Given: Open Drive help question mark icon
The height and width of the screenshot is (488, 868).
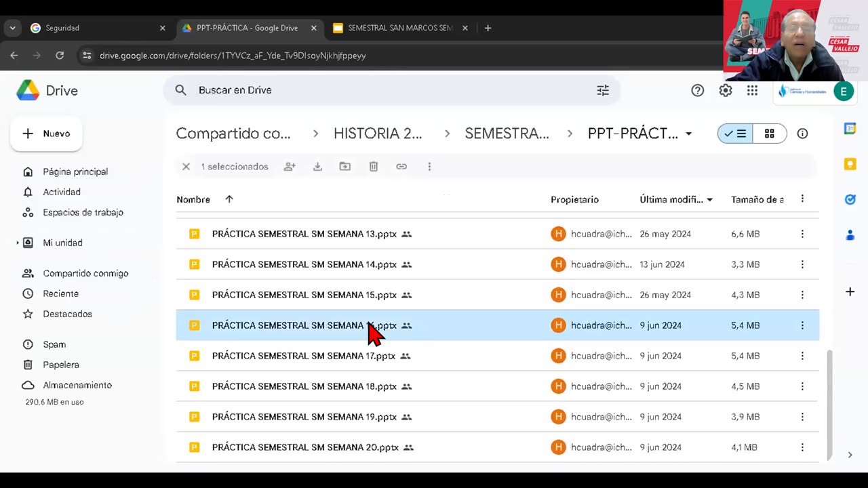Looking at the screenshot, I should tap(697, 90).
